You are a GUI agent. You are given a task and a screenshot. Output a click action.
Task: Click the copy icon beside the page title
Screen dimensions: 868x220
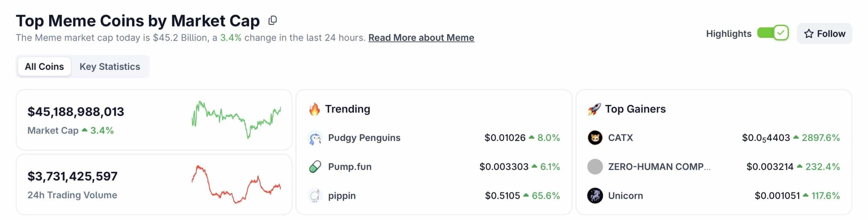[x=272, y=20]
